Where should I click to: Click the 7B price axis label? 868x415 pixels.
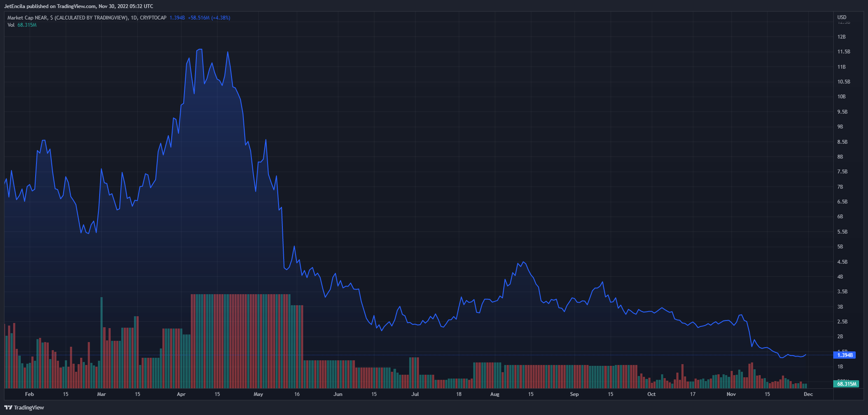[x=840, y=187]
